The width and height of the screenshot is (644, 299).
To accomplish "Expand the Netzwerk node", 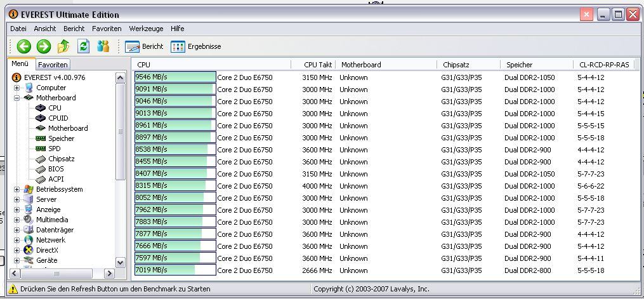I will click(x=17, y=240).
